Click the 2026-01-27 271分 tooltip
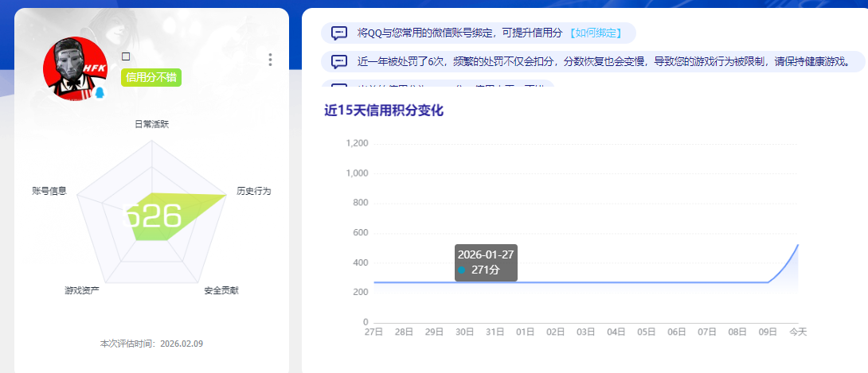The height and width of the screenshot is (373, 868). pyautogui.click(x=486, y=262)
